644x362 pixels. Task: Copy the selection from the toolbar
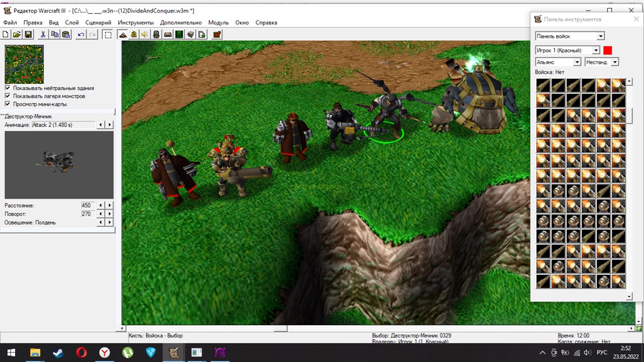coord(54,34)
